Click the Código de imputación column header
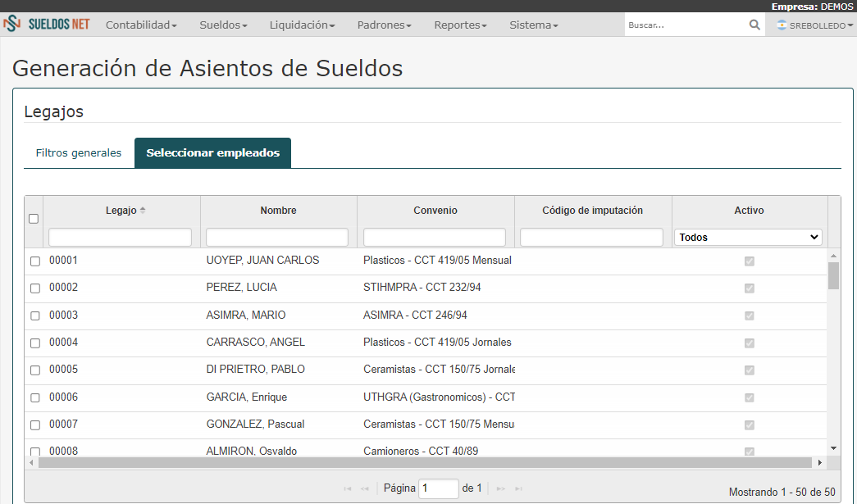 coord(592,211)
